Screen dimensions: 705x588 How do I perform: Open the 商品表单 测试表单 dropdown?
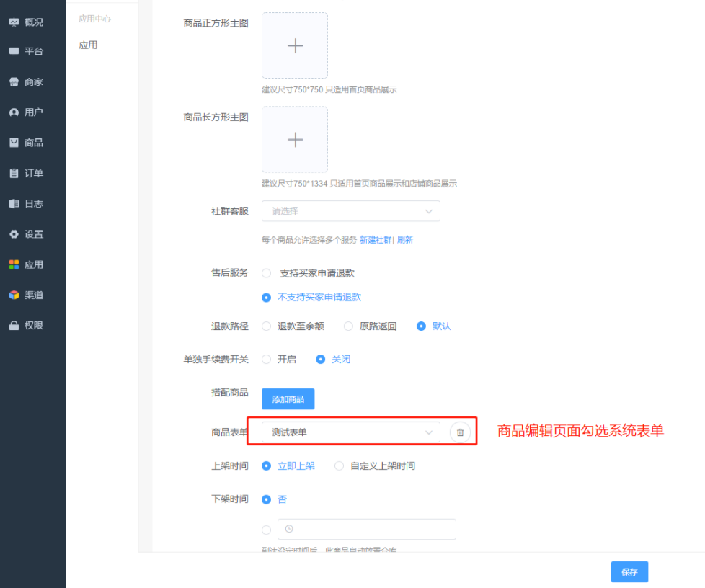(x=351, y=432)
